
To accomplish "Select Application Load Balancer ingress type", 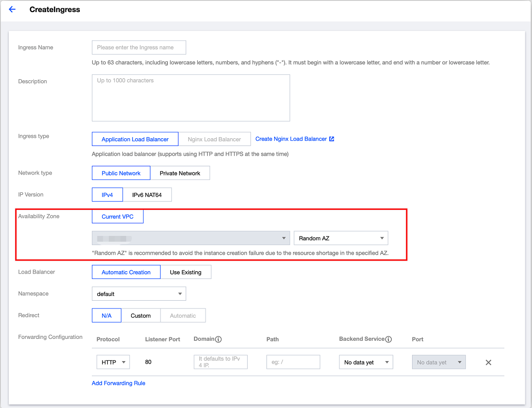I will pyautogui.click(x=135, y=139).
